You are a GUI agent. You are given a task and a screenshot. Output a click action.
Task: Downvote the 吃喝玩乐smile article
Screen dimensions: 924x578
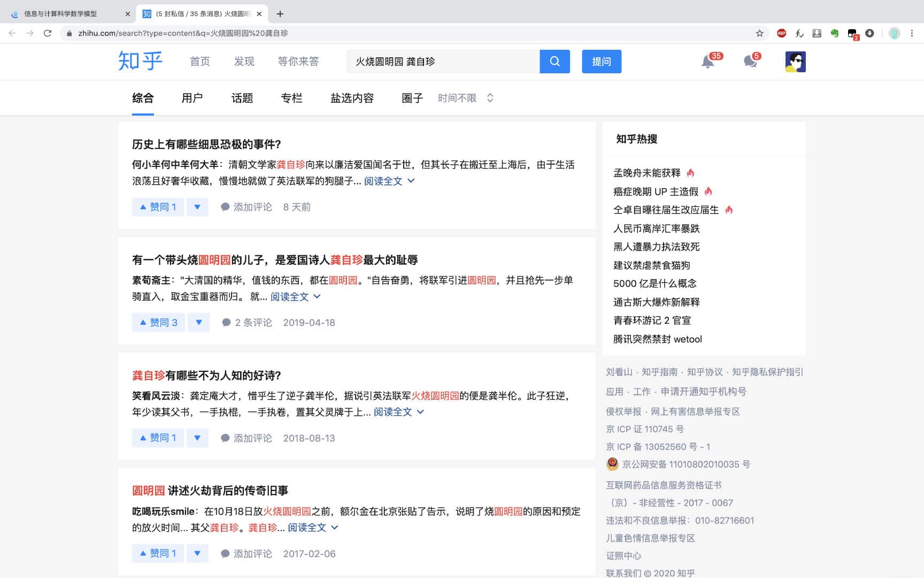197,553
